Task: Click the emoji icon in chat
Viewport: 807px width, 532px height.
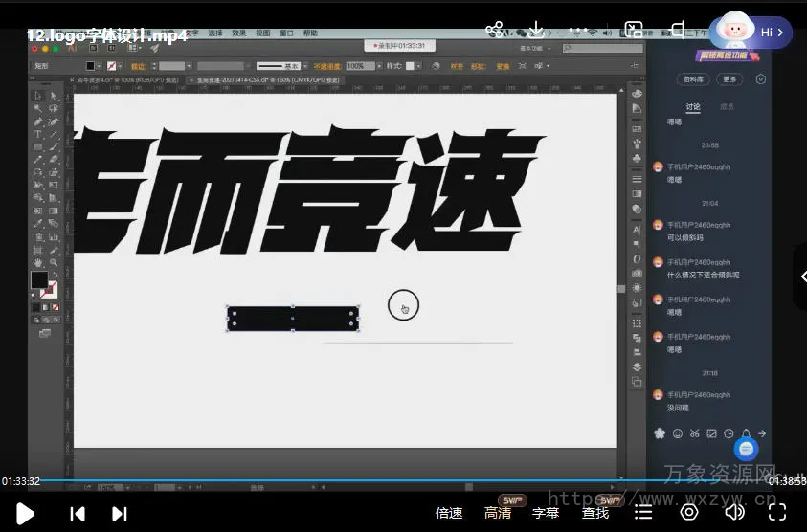Action: pos(678,433)
